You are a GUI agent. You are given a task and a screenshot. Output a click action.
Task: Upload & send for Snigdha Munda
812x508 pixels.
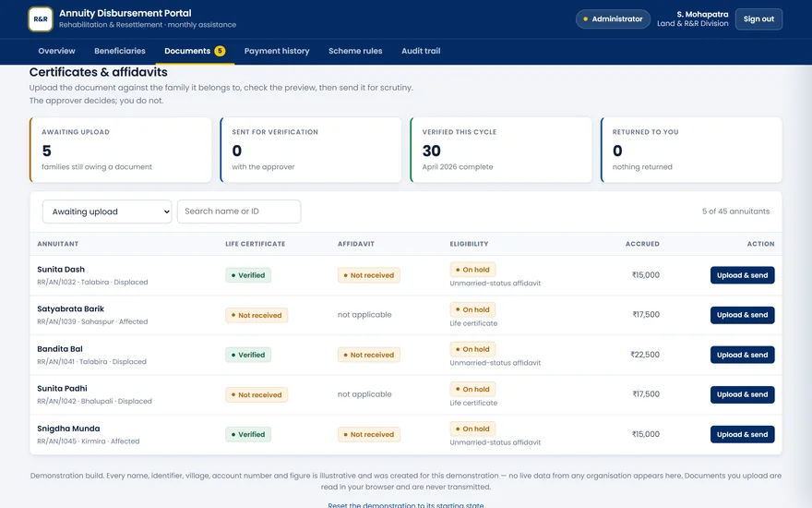742,434
